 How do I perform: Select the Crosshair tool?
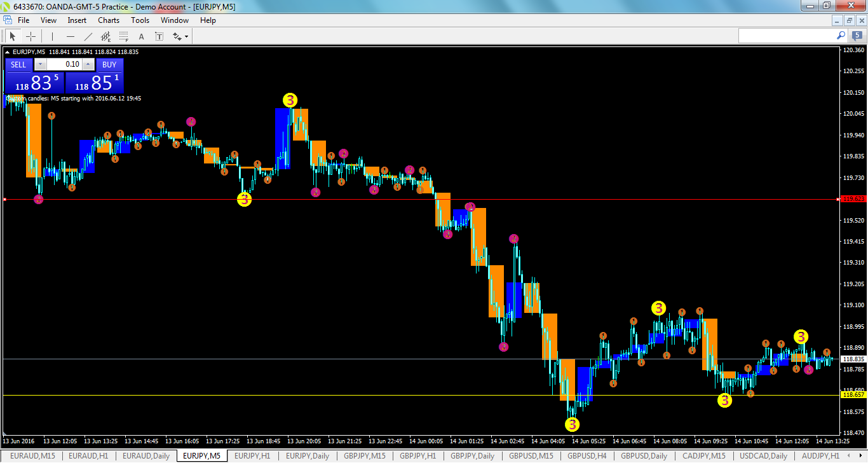pyautogui.click(x=31, y=36)
